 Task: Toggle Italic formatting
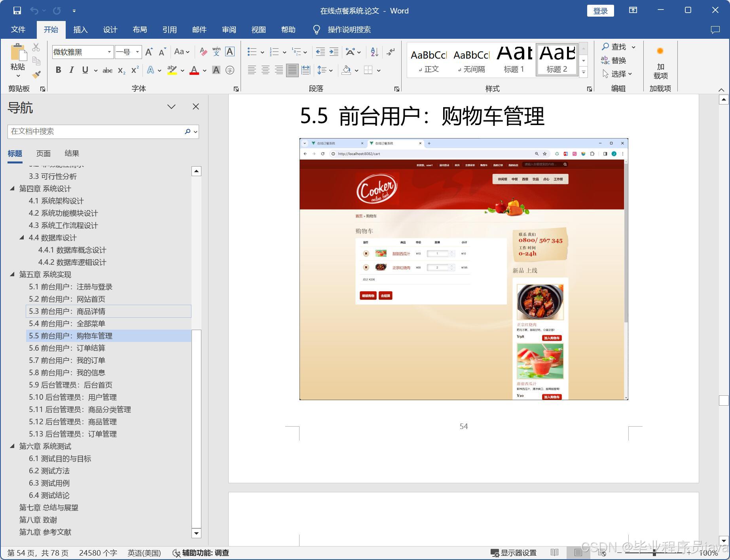[72, 70]
